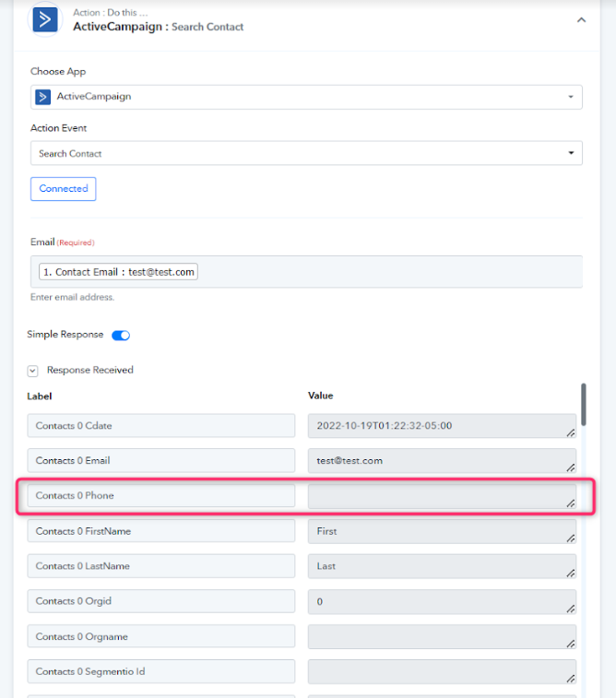
Task: Click the resize handle of Segmentio Id value
Action: (x=571, y=679)
